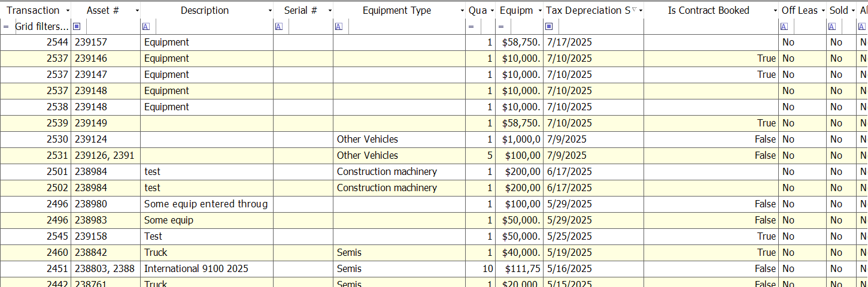Select the row with asset 239157
The height and width of the screenshot is (287, 868).
433,43
